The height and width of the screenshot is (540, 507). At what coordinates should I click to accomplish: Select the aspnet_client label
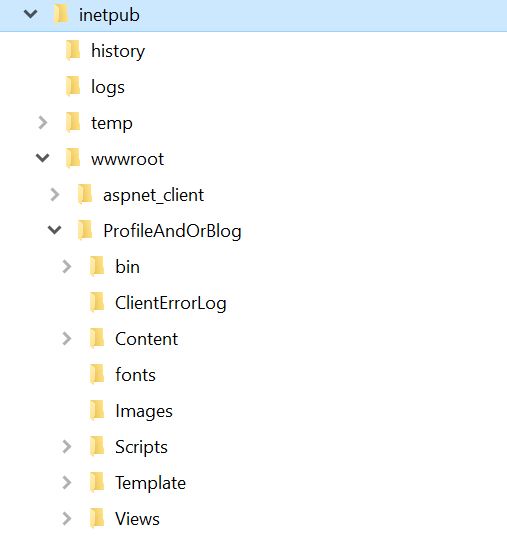154,196
